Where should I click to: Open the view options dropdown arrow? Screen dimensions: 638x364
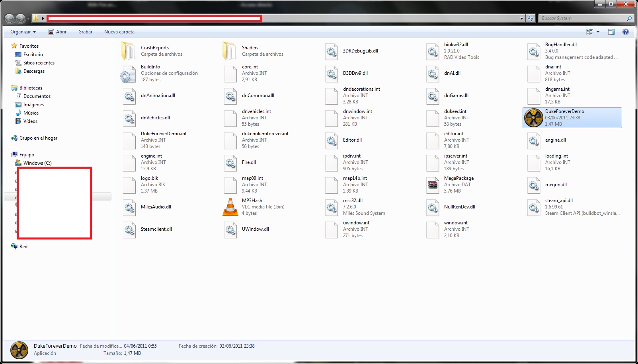coord(598,32)
